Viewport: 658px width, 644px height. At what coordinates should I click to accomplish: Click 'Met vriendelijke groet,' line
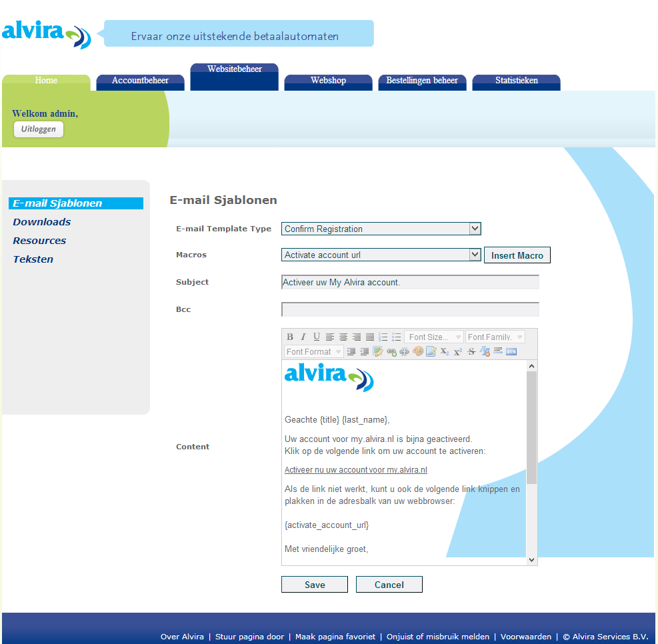tap(326, 549)
